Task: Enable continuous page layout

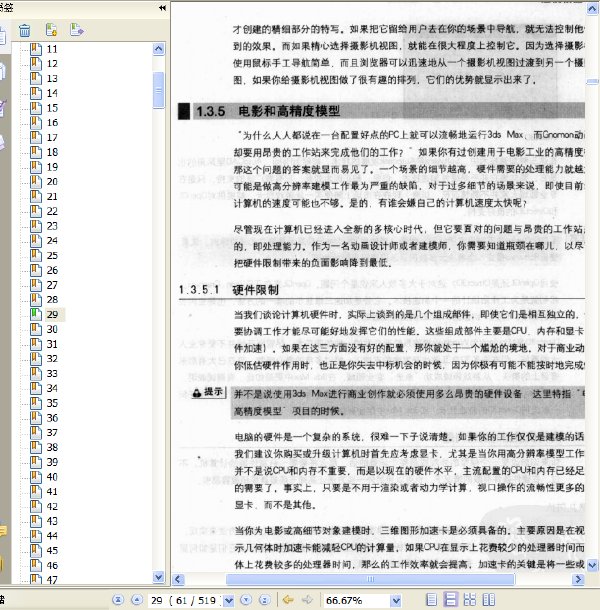Action: [450, 599]
